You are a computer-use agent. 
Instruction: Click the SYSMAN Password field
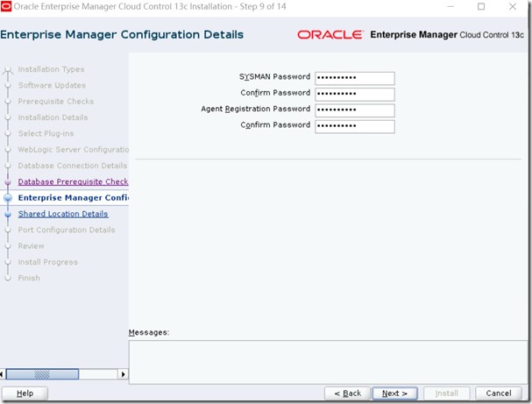pos(355,78)
